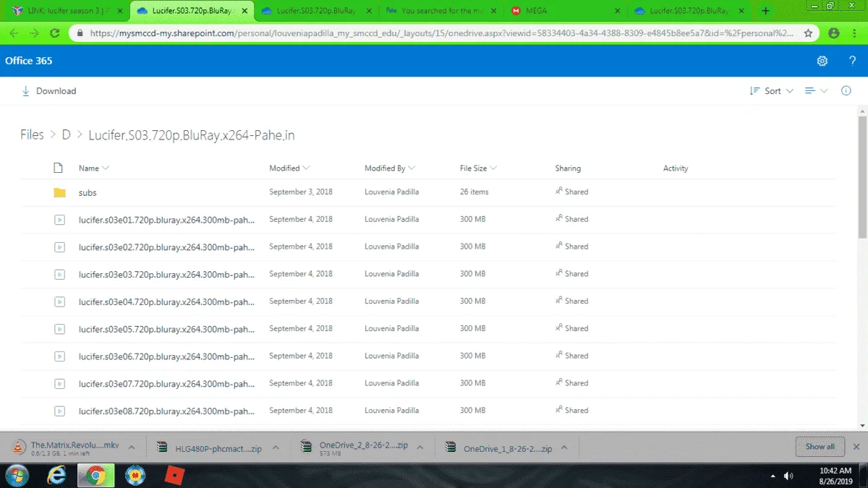Click video icon of lucifer.s03e03 file

coord(59,274)
